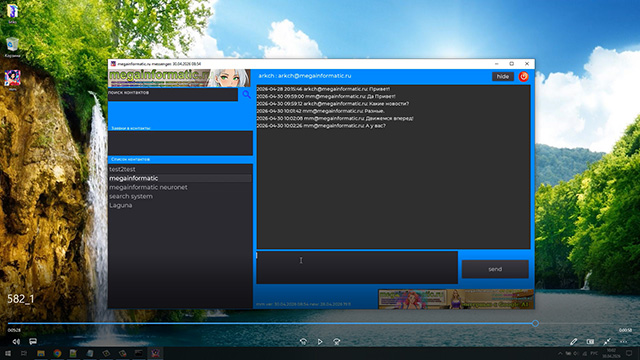The height and width of the screenshot is (360, 640).
Task: Click the message line Движемся вперед!
Action: [335, 118]
